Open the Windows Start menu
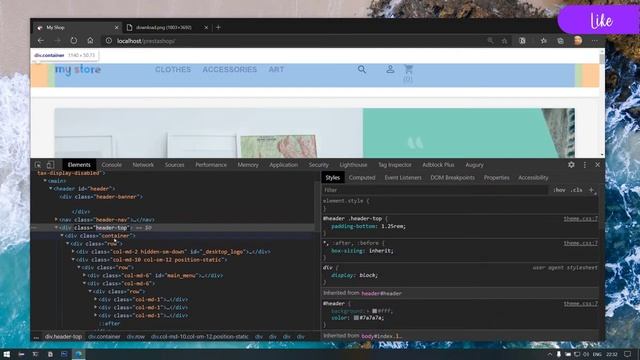 click(x=7, y=354)
